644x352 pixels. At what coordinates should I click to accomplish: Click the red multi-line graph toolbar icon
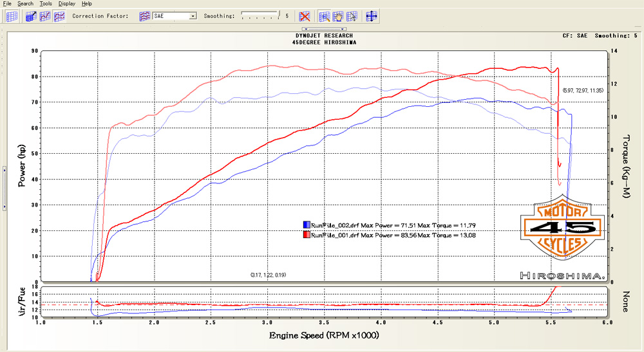(59, 16)
